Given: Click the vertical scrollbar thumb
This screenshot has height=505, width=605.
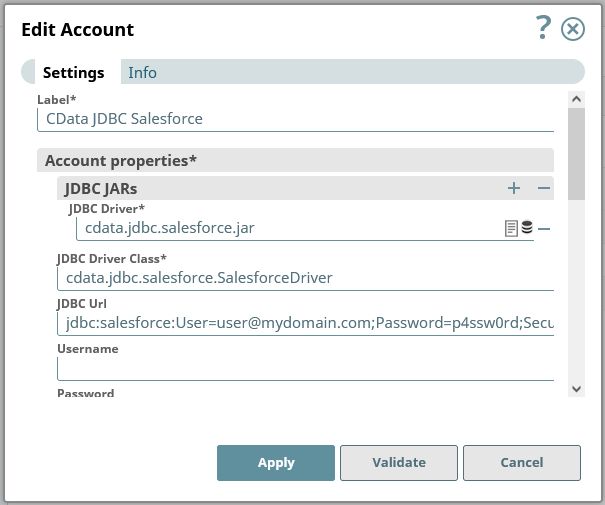Looking at the screenshot, I should [576, 155].
